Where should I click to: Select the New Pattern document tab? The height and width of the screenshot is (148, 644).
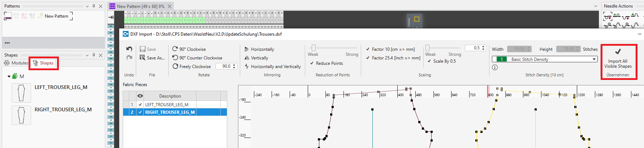click(140, 6)
